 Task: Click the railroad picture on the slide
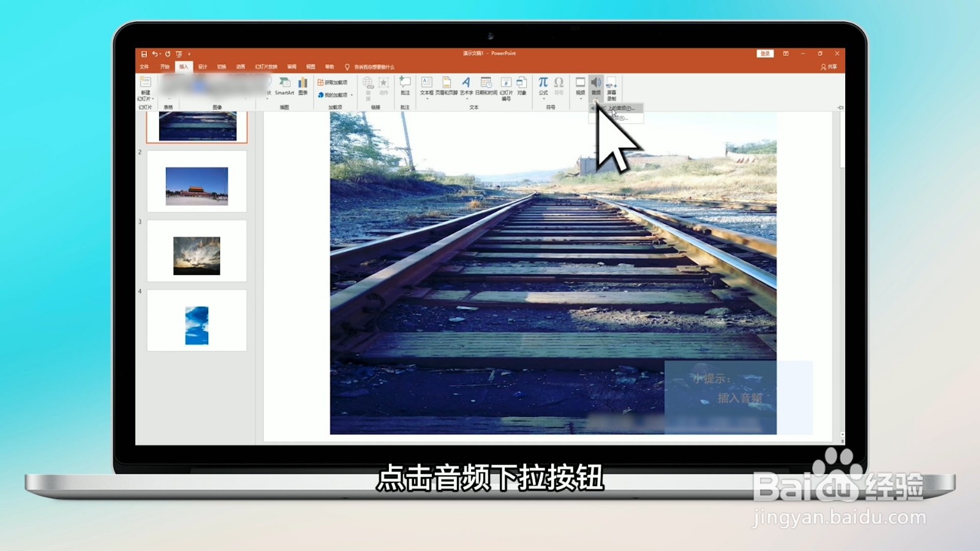[553, 273]
